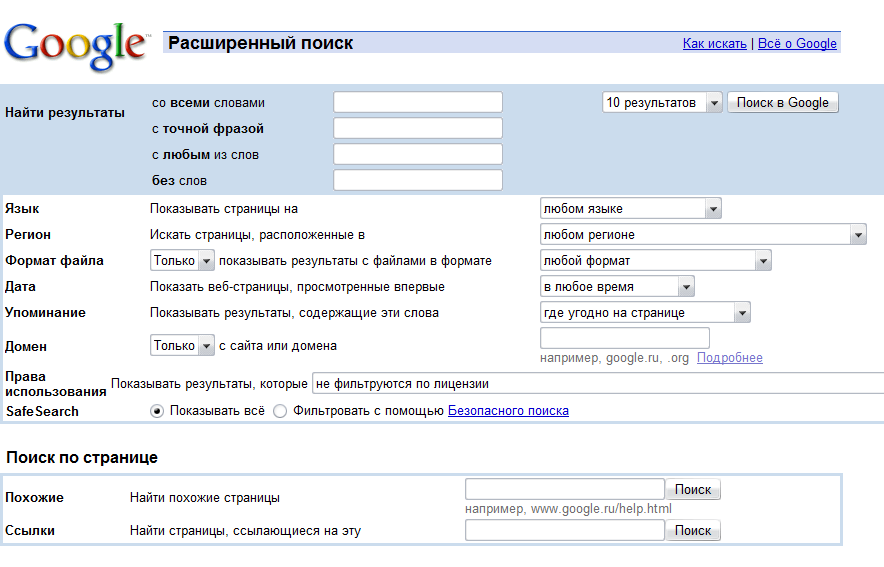
Task: Open the 'Только' dropdown in Формат файла row
Action: [182, 260]
